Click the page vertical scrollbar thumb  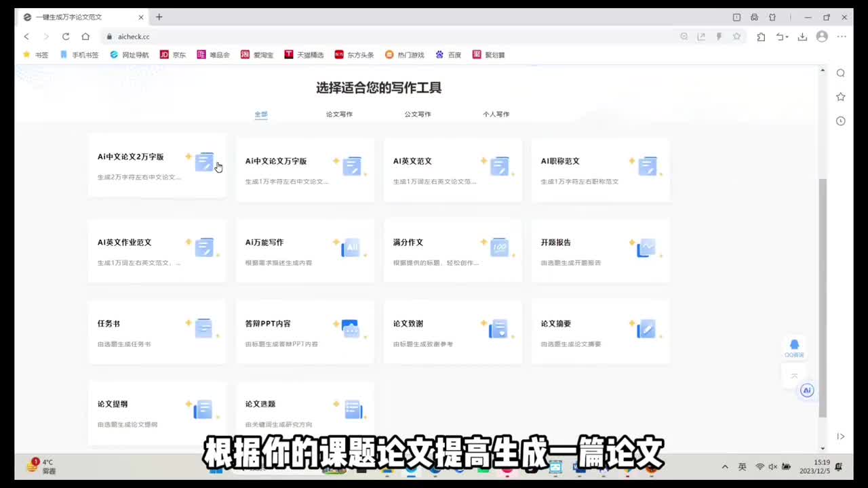coord(823,298)
